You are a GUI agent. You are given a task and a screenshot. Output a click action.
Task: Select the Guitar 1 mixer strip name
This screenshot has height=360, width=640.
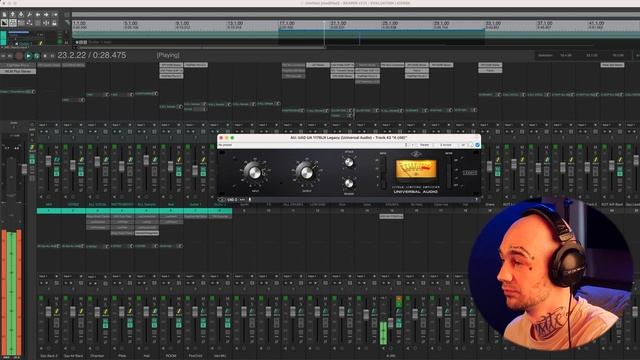(x=195, y=204)
